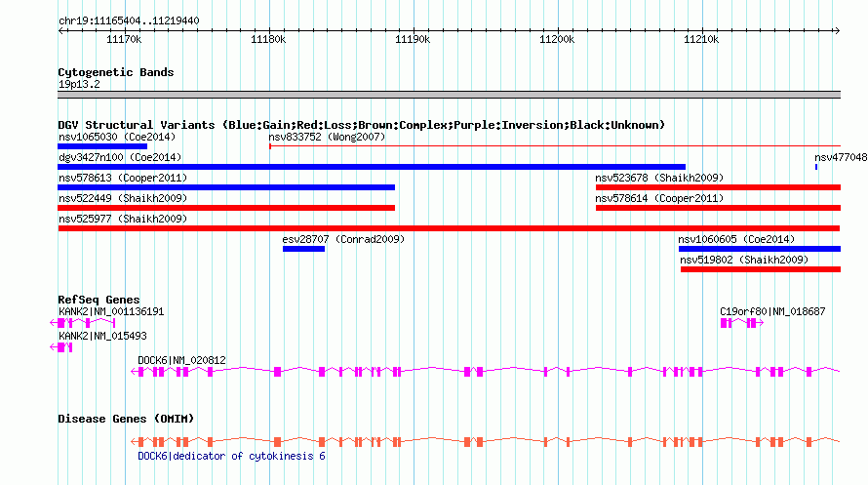Click the small nsv477048 blue marker
The width and height of the screenshot is (868, 485).
click(816, 167)
